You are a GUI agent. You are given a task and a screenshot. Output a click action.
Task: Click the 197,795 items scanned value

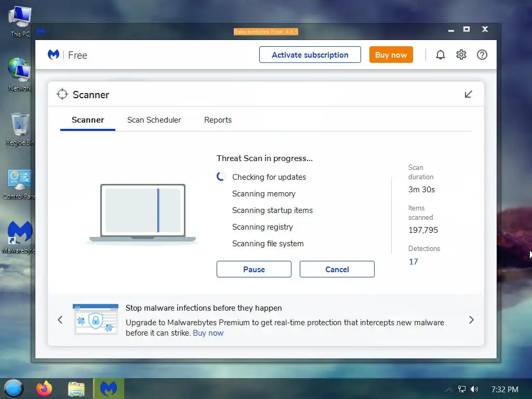click(x=423, y=230)
